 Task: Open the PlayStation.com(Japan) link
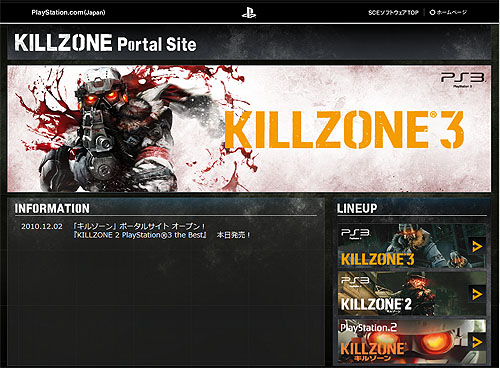click(68, 13)
